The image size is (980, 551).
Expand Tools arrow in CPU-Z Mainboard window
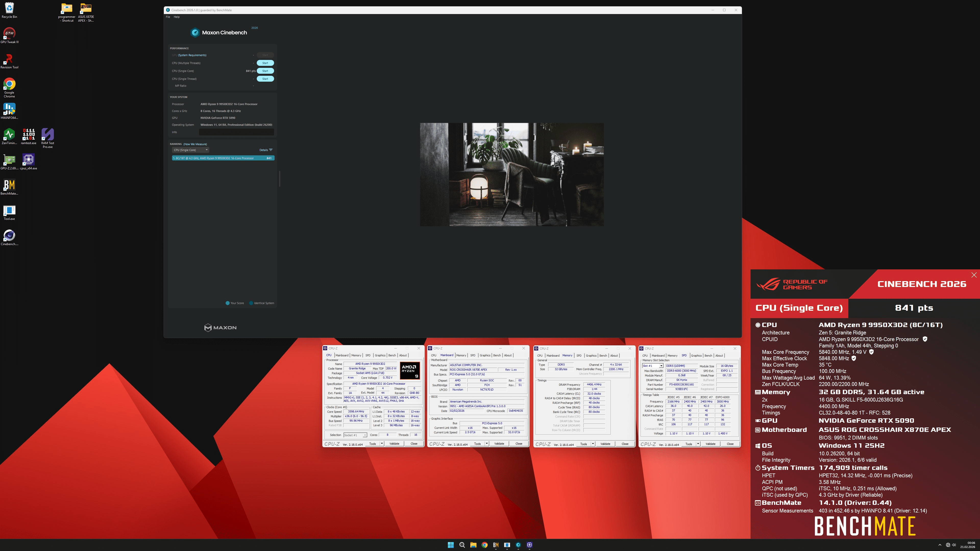click(487, 444)
